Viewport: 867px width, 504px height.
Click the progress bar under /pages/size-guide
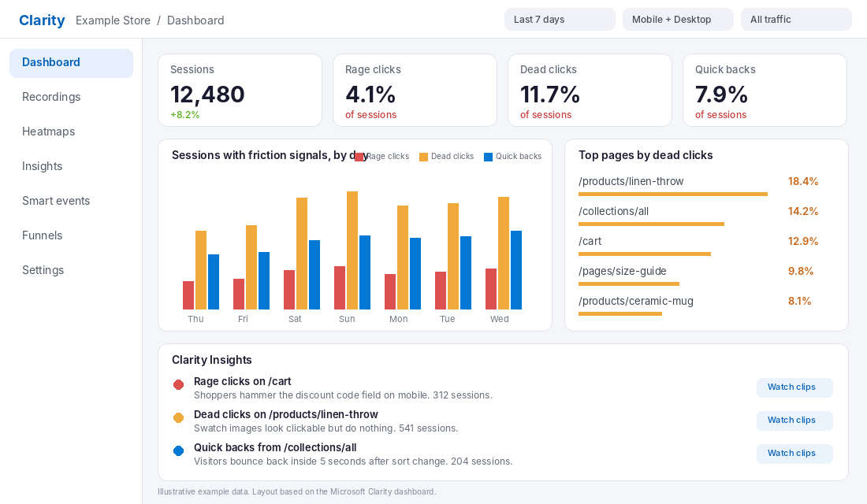(629, 284)
